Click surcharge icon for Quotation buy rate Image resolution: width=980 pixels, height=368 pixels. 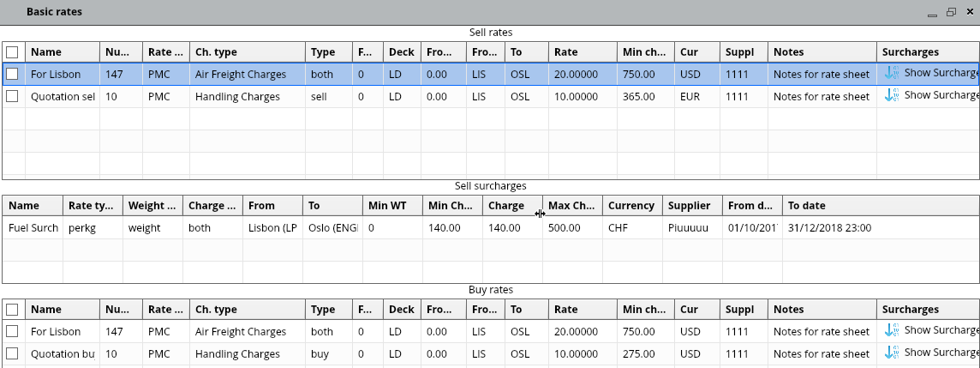891,353
